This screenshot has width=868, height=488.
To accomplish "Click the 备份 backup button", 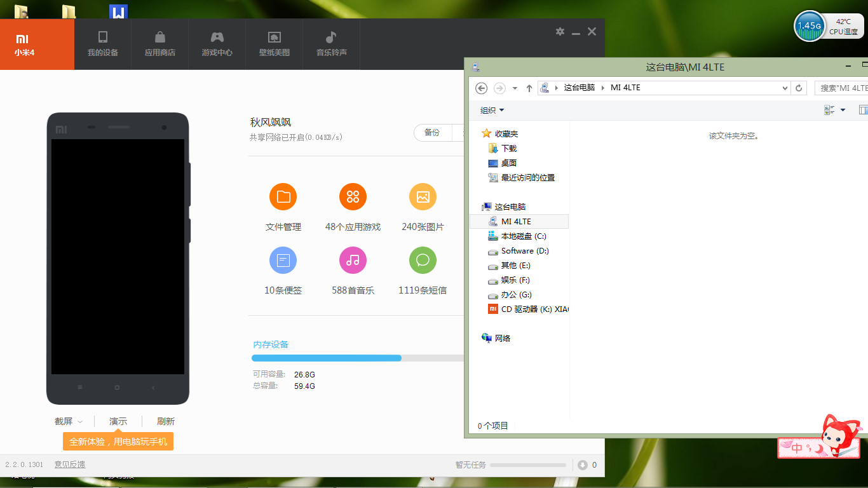I will 433,132.
